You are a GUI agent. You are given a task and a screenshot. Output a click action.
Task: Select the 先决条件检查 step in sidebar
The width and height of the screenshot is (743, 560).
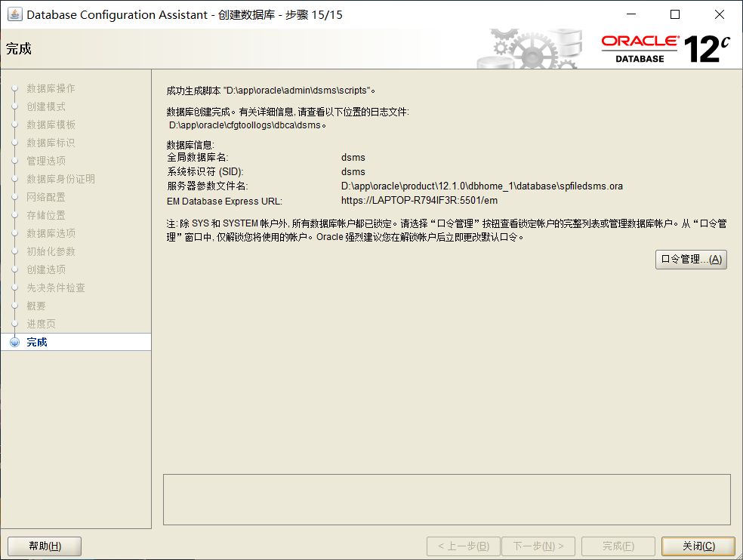pyautogui.click(x=56, y=288)
